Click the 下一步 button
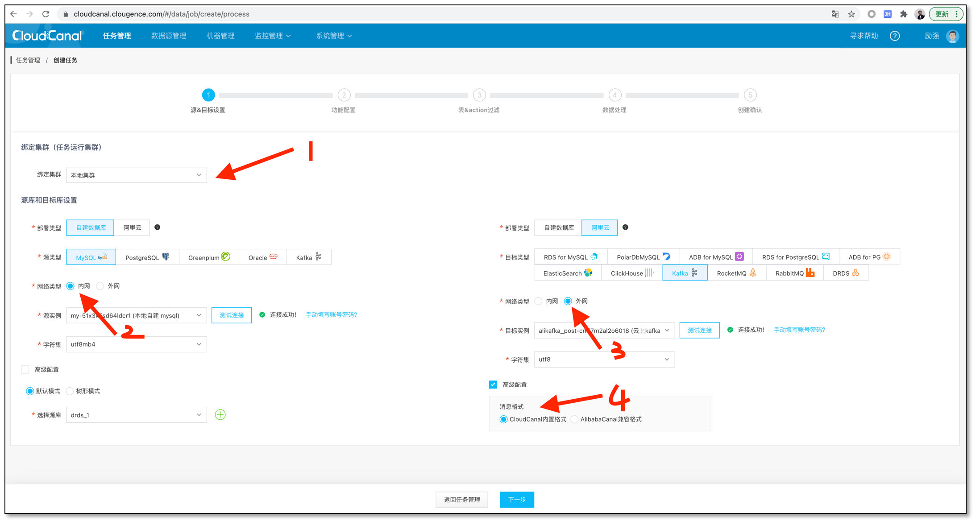 pos(517,500)
